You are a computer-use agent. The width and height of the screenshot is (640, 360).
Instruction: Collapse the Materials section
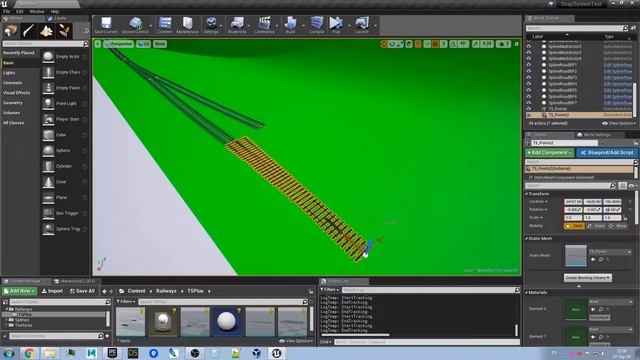(527, 292)
